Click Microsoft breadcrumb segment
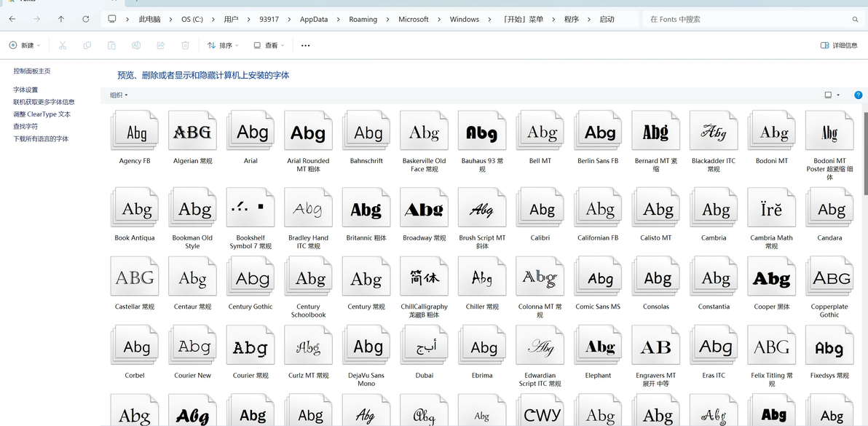The width and height of the screenshot is (868, 426). click(414, 20)
